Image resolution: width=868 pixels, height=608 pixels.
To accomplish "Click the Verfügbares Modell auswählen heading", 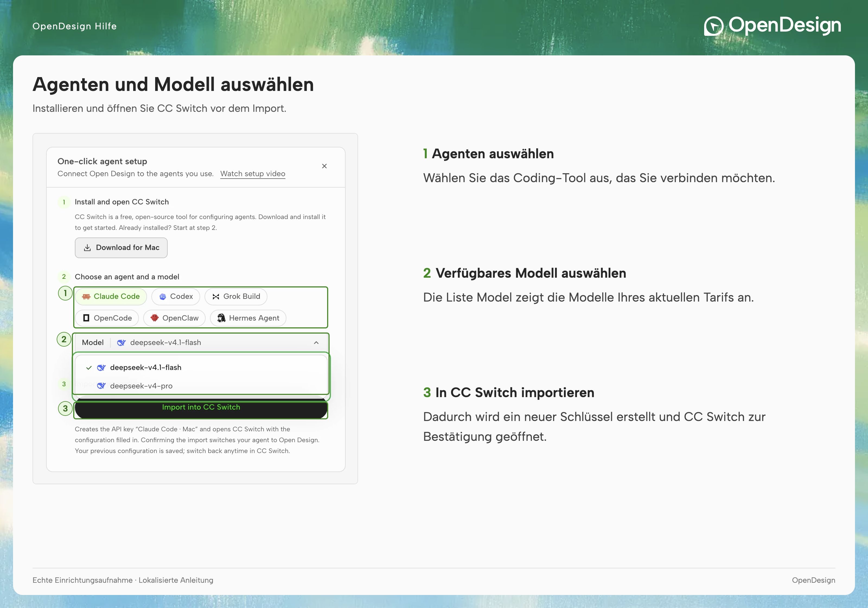I will click(531, 273).
